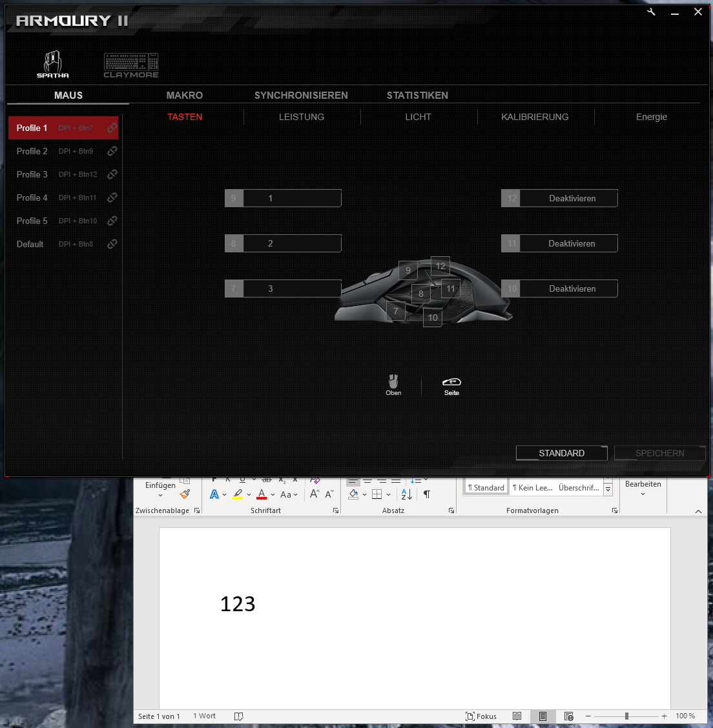This screenshot has width=713, height=728.
Task: Open button 12 Deaktivieren assignment
Action: coord(559,198)
